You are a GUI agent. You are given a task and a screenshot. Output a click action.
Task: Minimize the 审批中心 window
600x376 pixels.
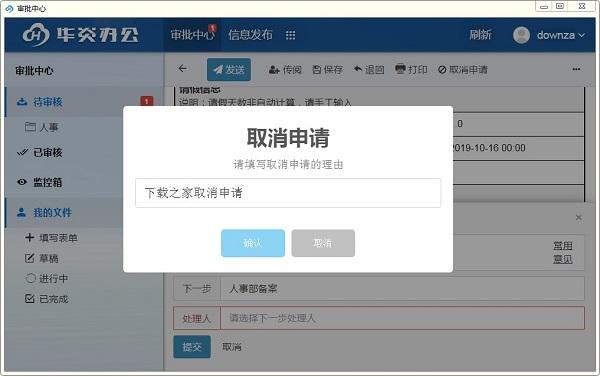click(544, 6)
